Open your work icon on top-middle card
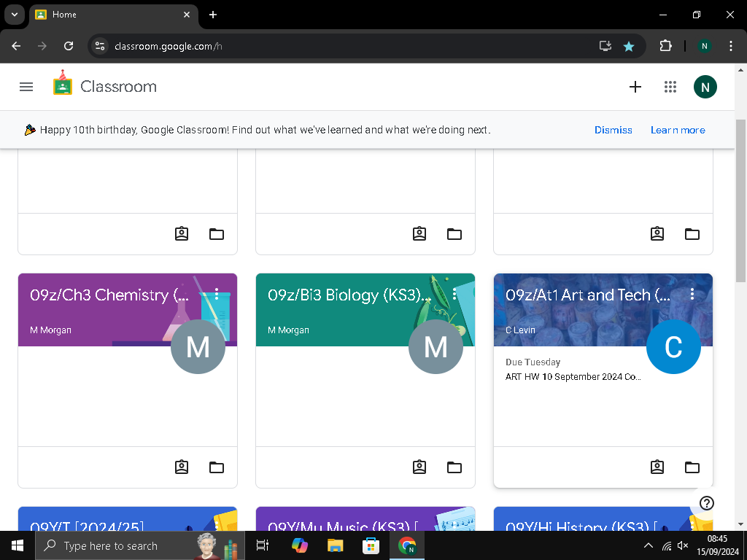This screenshot has width=747, height=560. coord(419,234)
